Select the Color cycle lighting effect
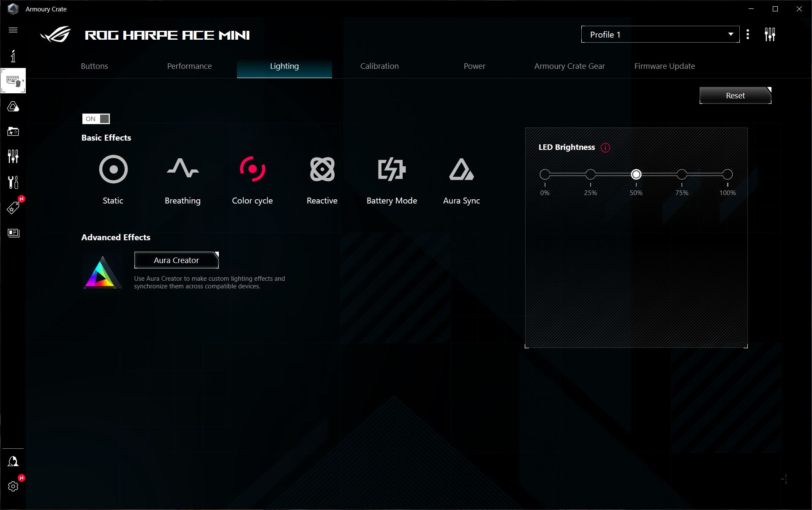The height and width of the screenshot is (510, 812). tap(253, 180)
